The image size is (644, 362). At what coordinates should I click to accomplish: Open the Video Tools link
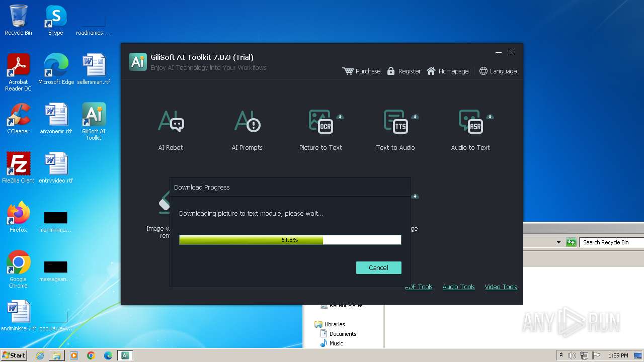click(501, 287)
